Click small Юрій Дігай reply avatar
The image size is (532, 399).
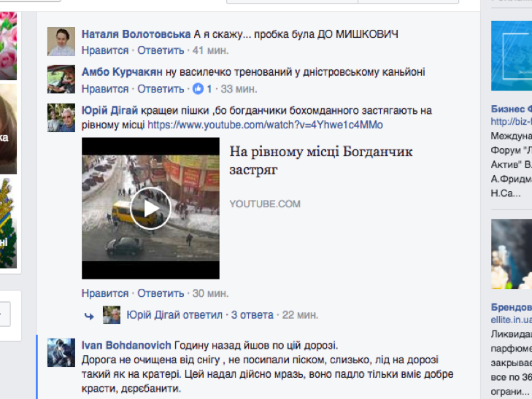112,315
